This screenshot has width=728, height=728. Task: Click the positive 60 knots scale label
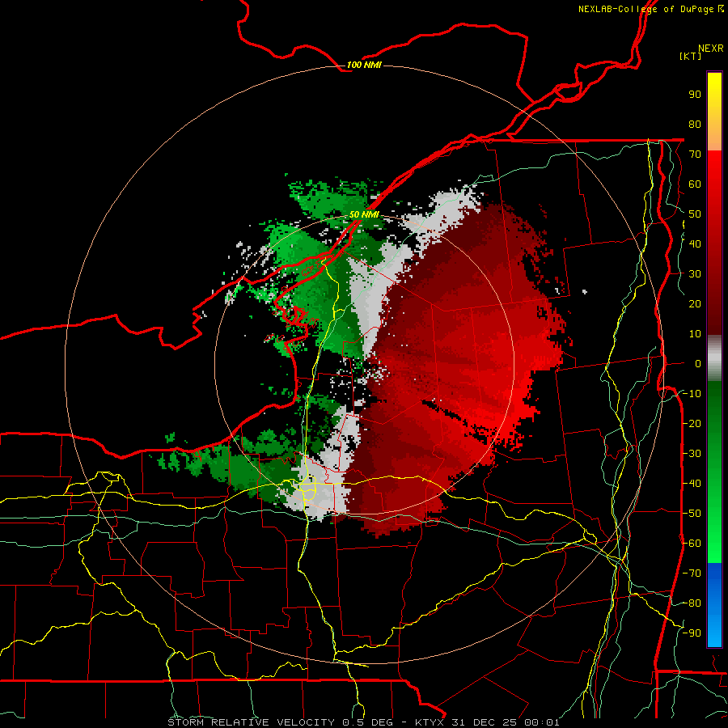[x=695, y=184]
